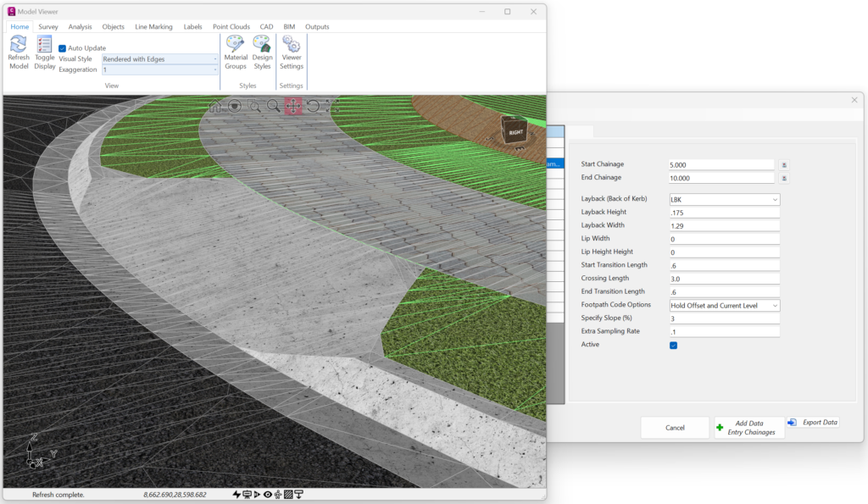Open Viewer Settings gears icon
Image resolution: width=868 pixels, height=504 pixels.
(292, 44)
